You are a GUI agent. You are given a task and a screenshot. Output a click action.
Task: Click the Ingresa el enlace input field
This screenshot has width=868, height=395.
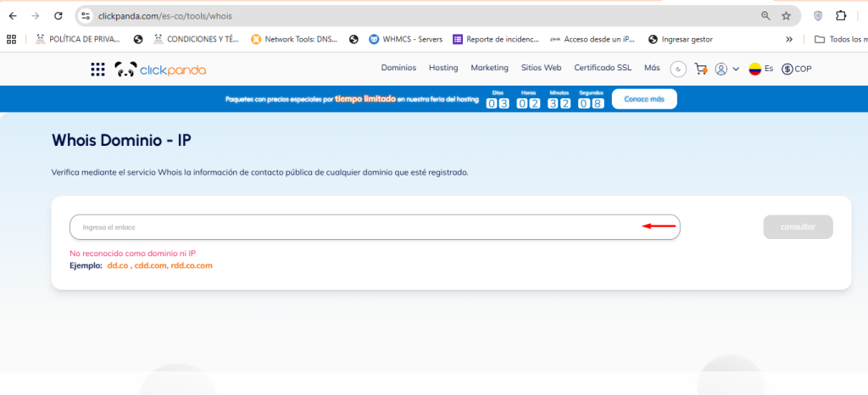pyautogui.click(x=375, y=227)
